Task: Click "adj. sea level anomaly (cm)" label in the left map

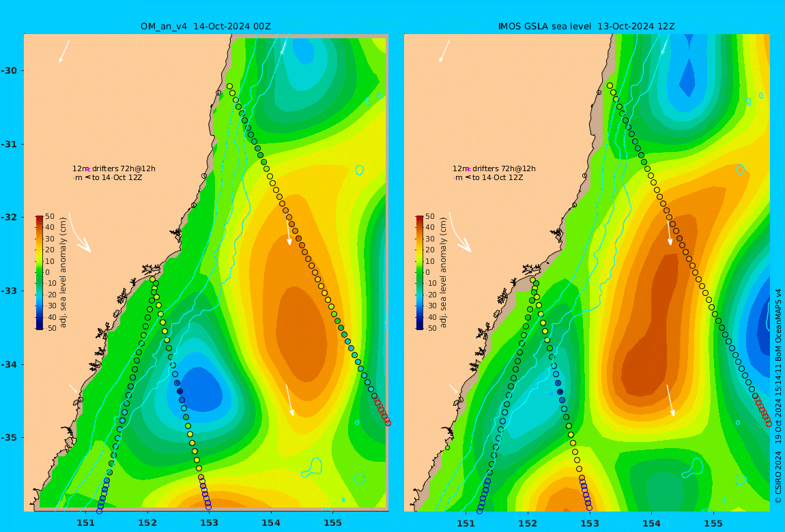Action: [x=63, y=273]
